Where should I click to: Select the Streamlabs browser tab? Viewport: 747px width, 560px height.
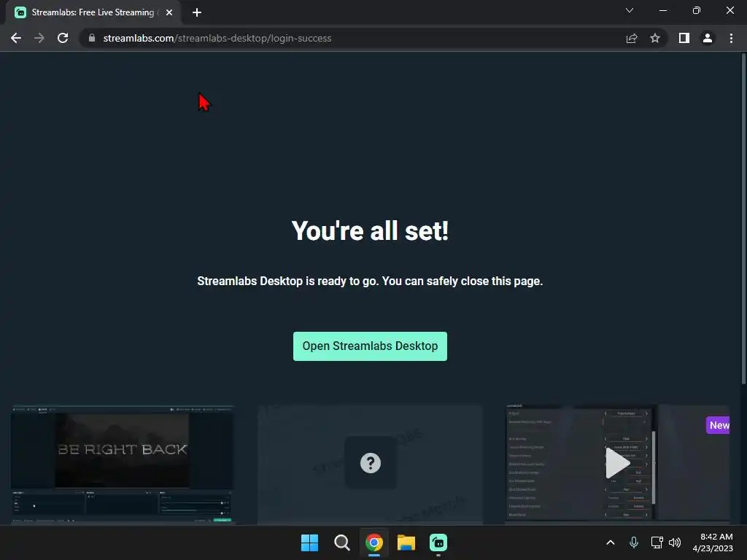pyautogui.click(x=93, y=12)
